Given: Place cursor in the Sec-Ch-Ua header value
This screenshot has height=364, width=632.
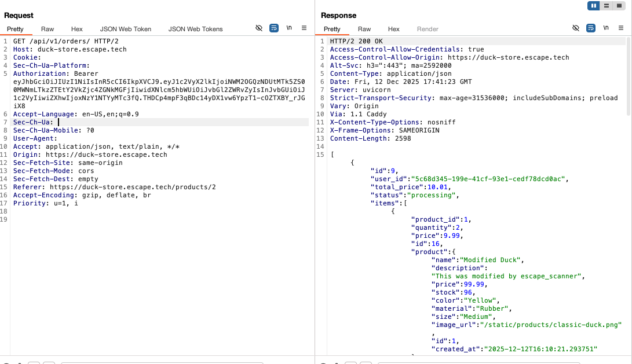Looking at the screenshot, I should [58, 122].
